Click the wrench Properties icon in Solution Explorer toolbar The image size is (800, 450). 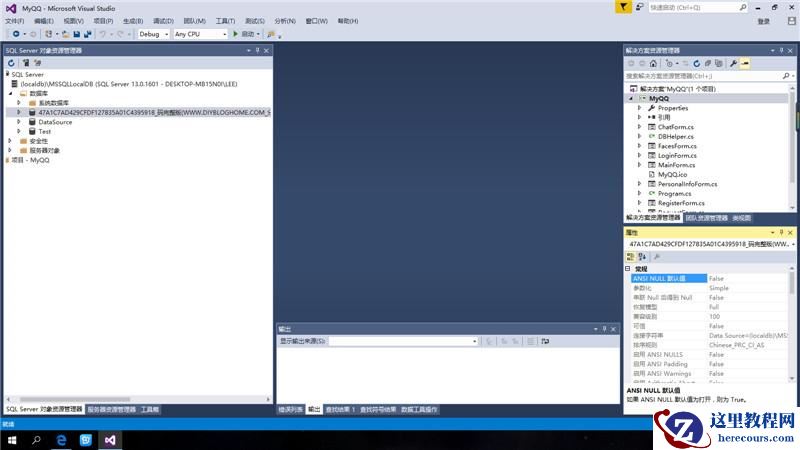click(x=734, y=64)
